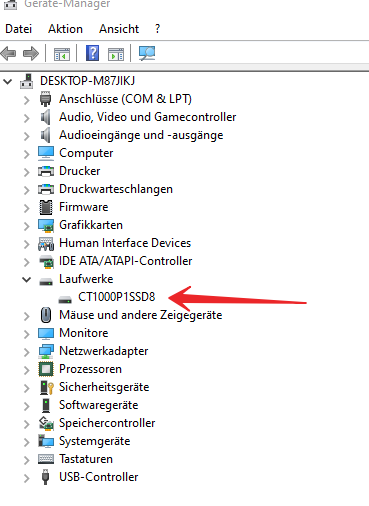Expand Audio, Video und Gamecontroller
This screenshot has height=506, width=369.
point(27,118)
